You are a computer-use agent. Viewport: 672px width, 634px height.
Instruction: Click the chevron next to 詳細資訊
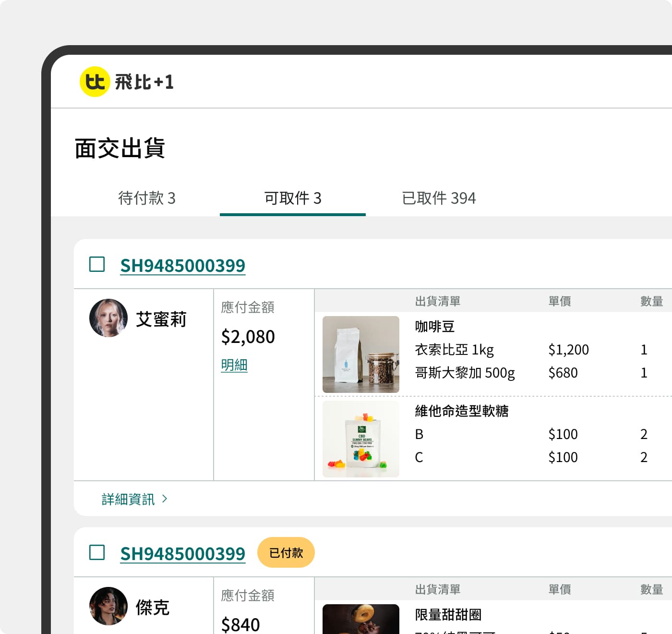165,499
